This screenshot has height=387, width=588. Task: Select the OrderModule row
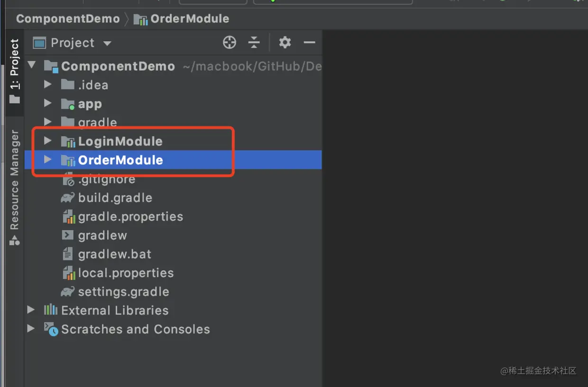click(173, 160)
